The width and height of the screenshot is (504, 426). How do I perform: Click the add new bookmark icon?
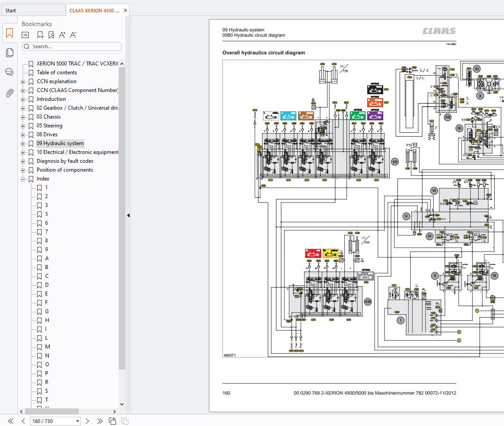(40, 35)
